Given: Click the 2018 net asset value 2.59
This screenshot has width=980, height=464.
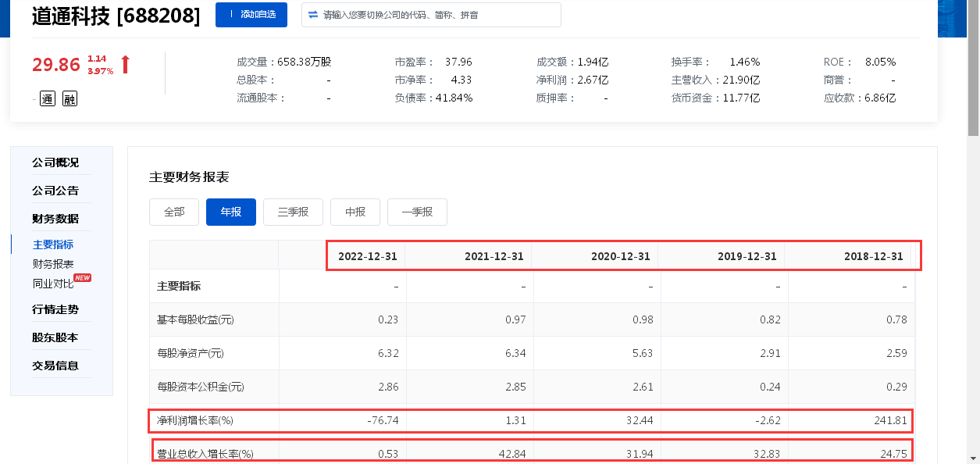Looking at the screenshot, I should tap(896, 353).
